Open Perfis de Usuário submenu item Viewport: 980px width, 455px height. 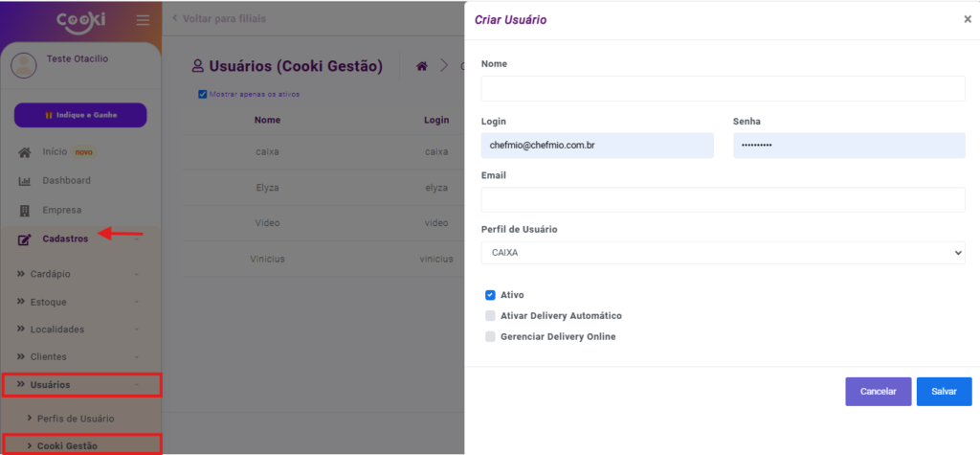tap(76, 419)
